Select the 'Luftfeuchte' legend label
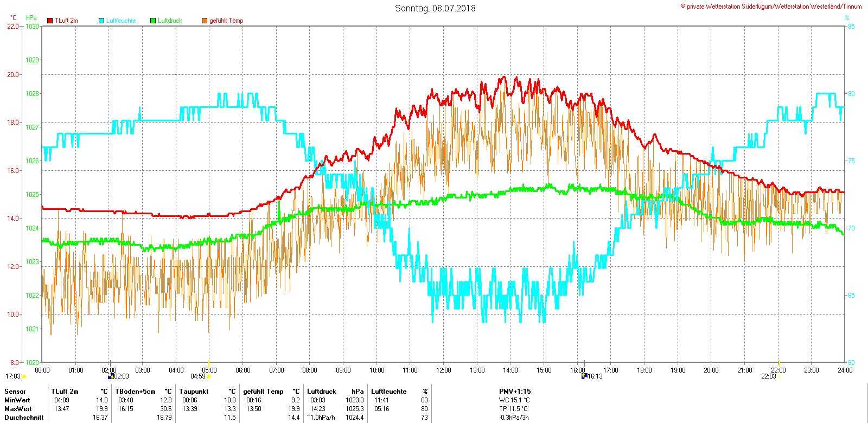Image resolution: width=868 pixels, height=423 pixels. pos(121,21)
